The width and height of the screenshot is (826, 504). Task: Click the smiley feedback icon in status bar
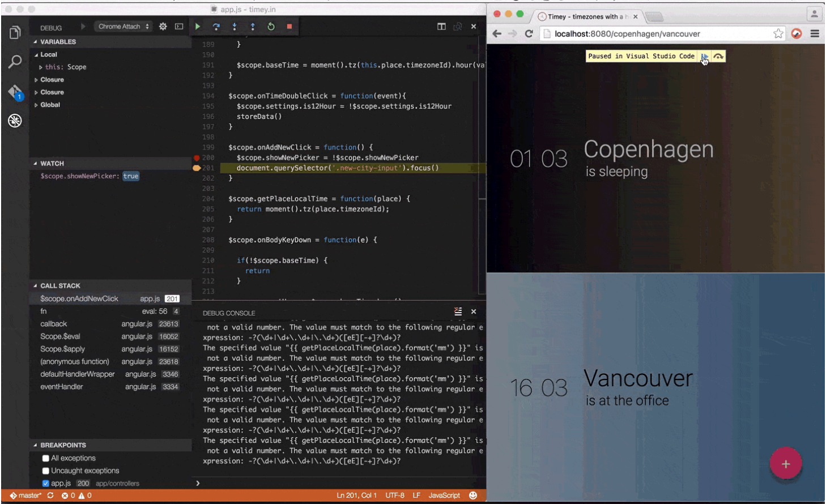[x=472, y=495]
